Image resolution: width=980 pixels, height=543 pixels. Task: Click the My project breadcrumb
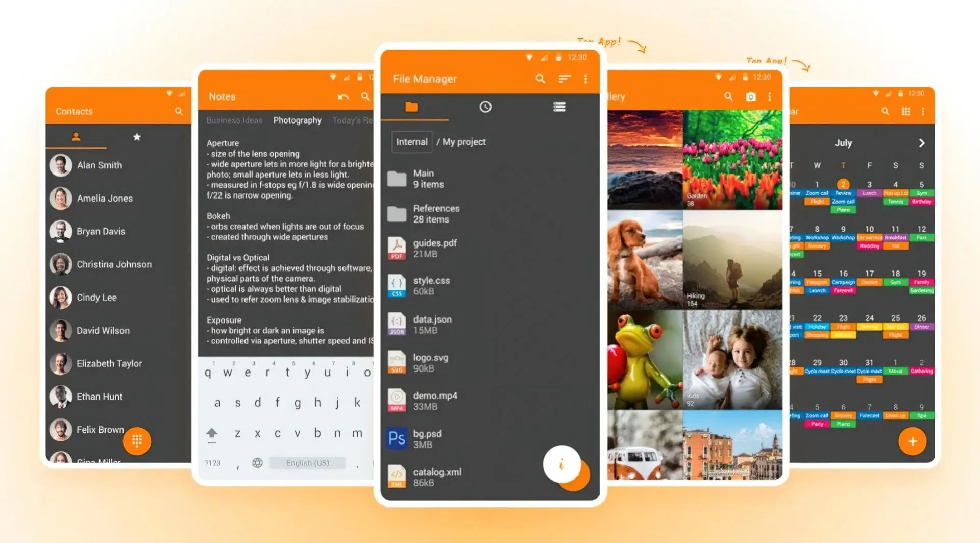coord(464,142)
